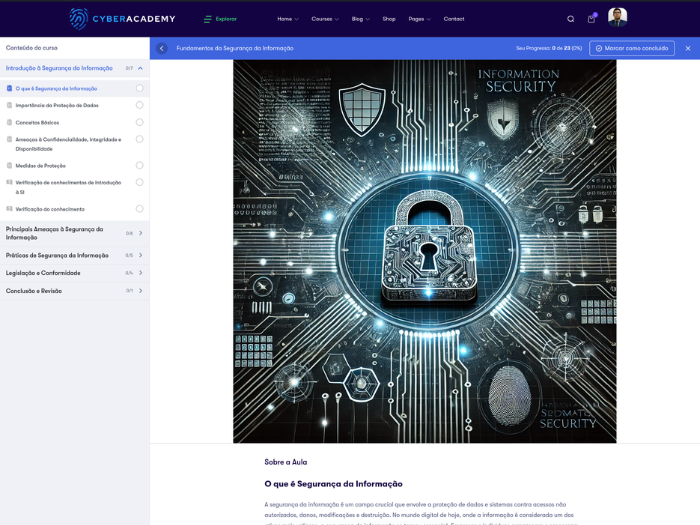Open the Blog menu item
The width and height of the screenshot is (700, 525).
359,19
